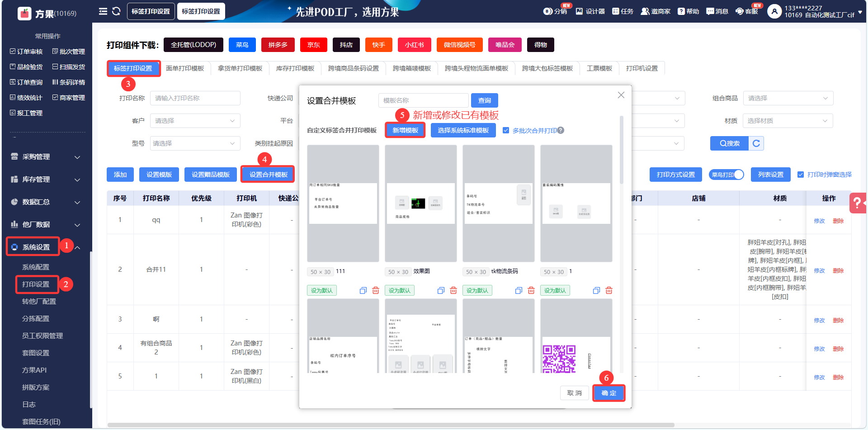Select the 效果图 template thumbnail
The height and width of the screenshot is (430, 868).
tap(421, 203)
